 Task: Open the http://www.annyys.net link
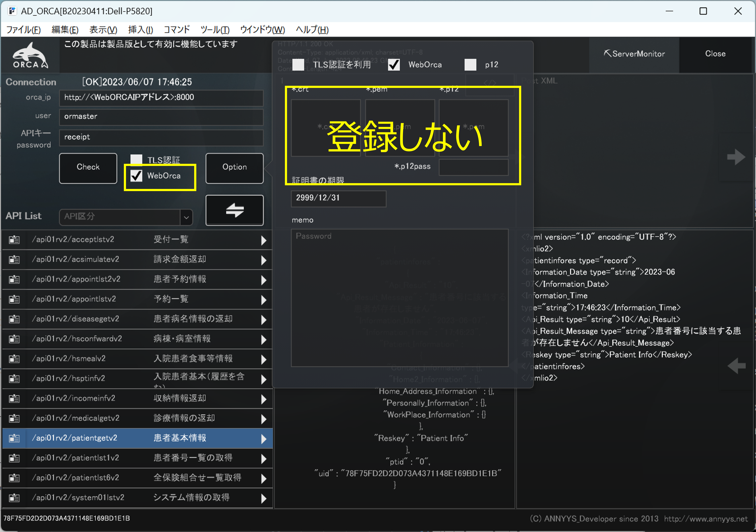pos(706,519)
